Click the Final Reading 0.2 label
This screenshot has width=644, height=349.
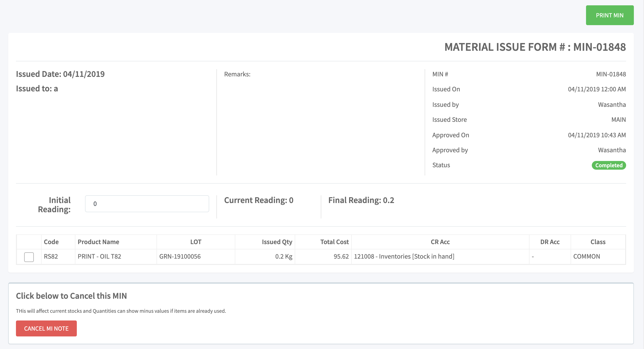(x=361, y=200)
